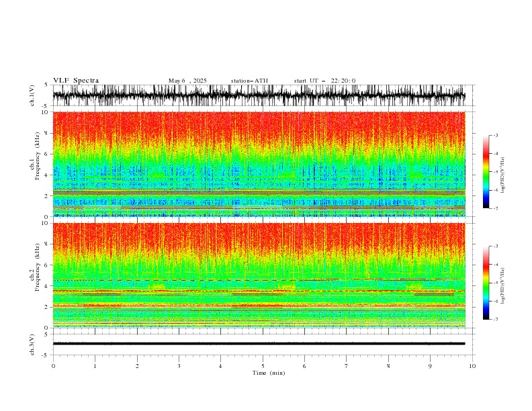Viewport: 532px width, 411px height.
Task: Click the '5' tick on time axis
Action: click(263, 366)
